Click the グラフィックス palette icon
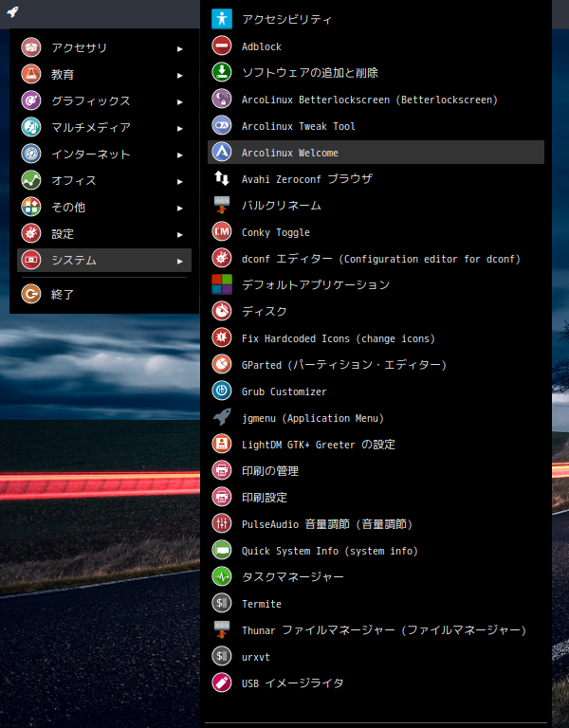The image size is (569, 728). coord(31,100)
